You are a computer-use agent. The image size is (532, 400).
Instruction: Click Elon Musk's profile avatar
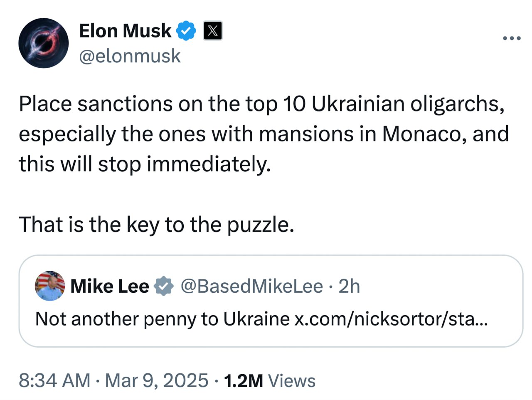click(x=44, y=43)
